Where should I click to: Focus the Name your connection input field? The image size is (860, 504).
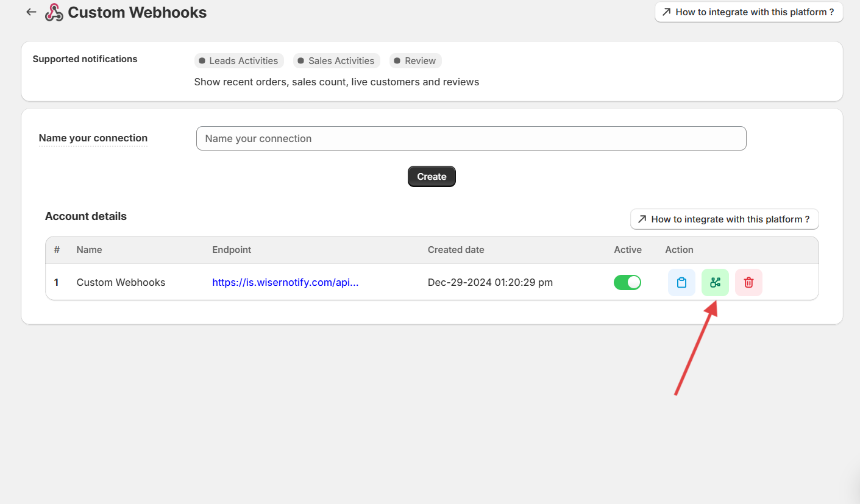471,138
